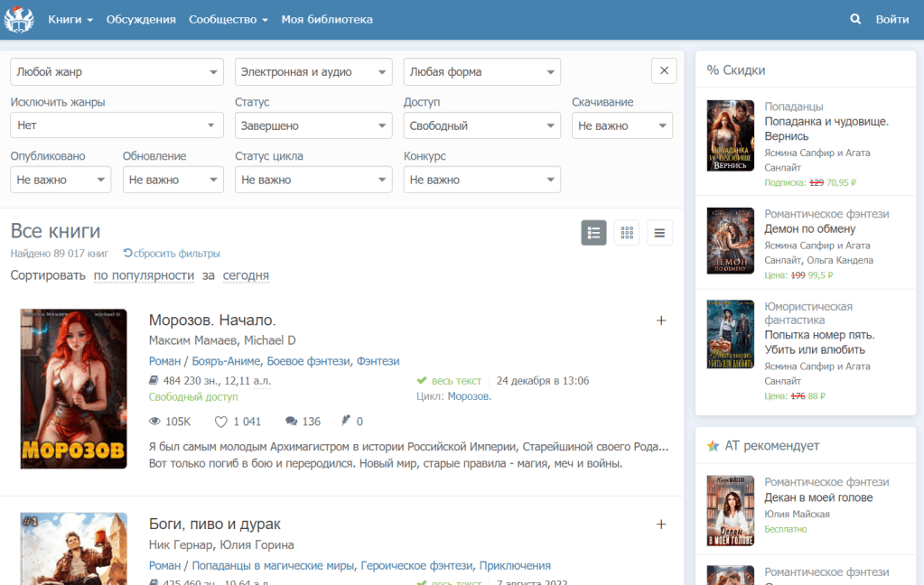Click plus icon next to 'Боги, пиво и дурак'
Viewport: 924px width, 585px height.
(660, 525)
